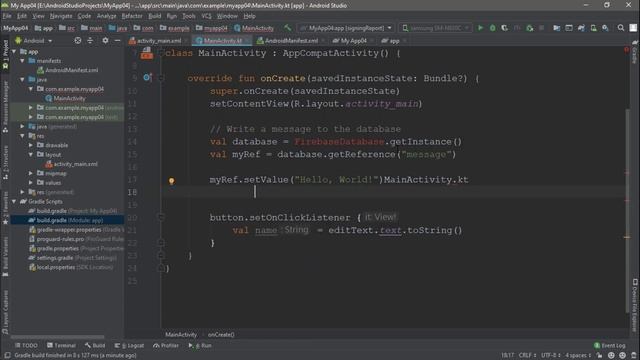Open Project panel settings gear

[105, 40]
